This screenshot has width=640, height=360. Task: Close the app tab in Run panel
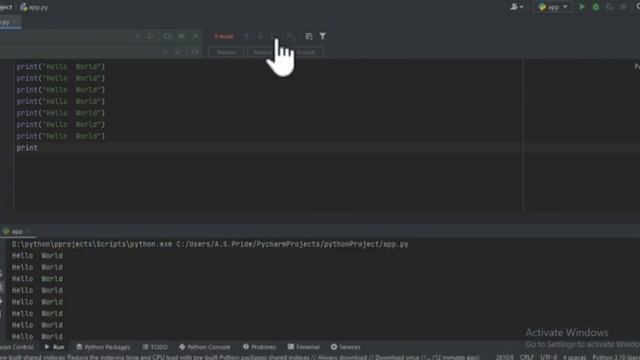(x=29, y=231)
